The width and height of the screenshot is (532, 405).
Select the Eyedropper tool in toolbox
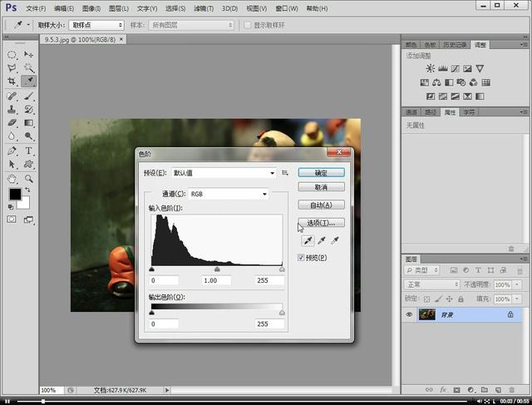[x=28, y=81]
